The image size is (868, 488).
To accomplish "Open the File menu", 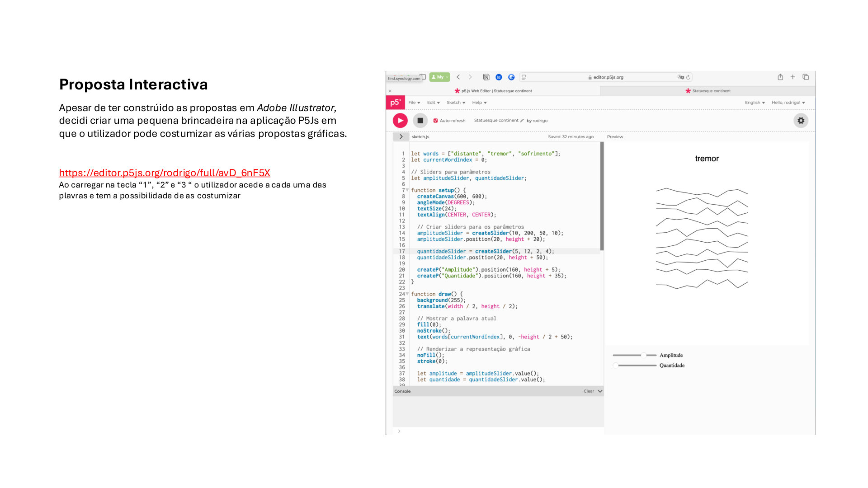I will click(x=414, y=103).
